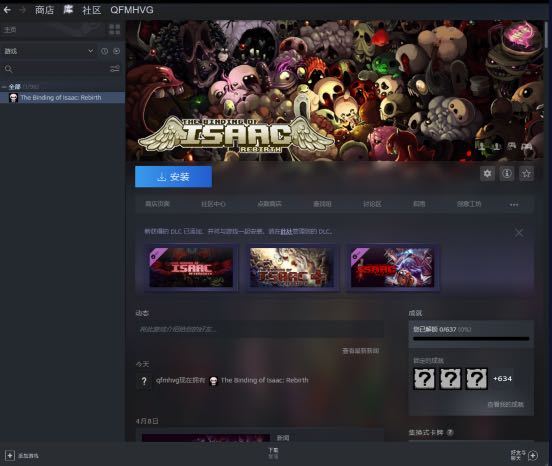Dismiss the DLC notification with X
The height and width of the screenshot is (466, 552).
519,233
